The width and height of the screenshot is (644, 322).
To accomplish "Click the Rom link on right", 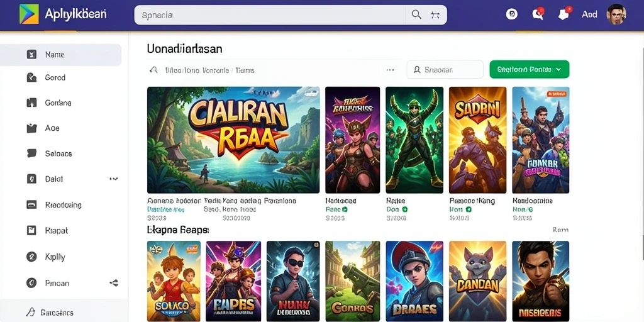I will click(560, 230).
